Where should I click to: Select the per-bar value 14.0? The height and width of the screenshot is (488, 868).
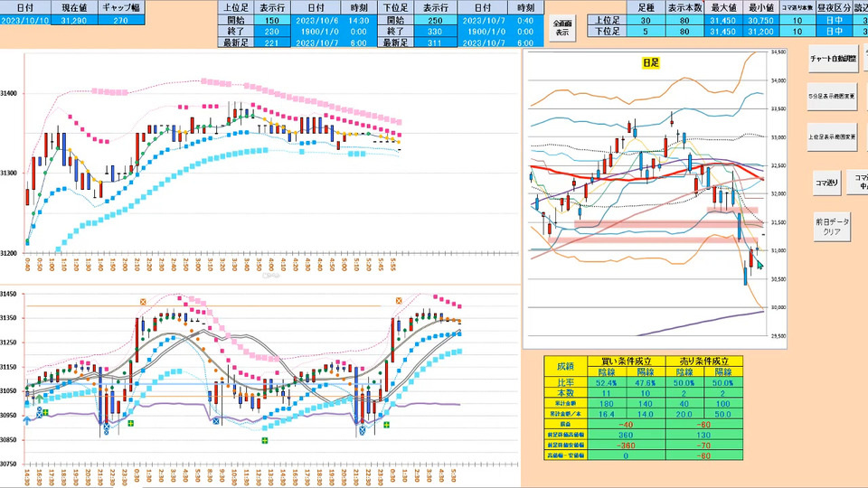coord(646,414)
